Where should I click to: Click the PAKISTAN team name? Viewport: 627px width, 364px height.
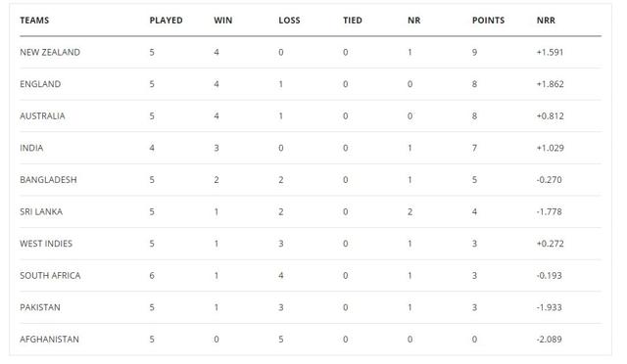40,307
